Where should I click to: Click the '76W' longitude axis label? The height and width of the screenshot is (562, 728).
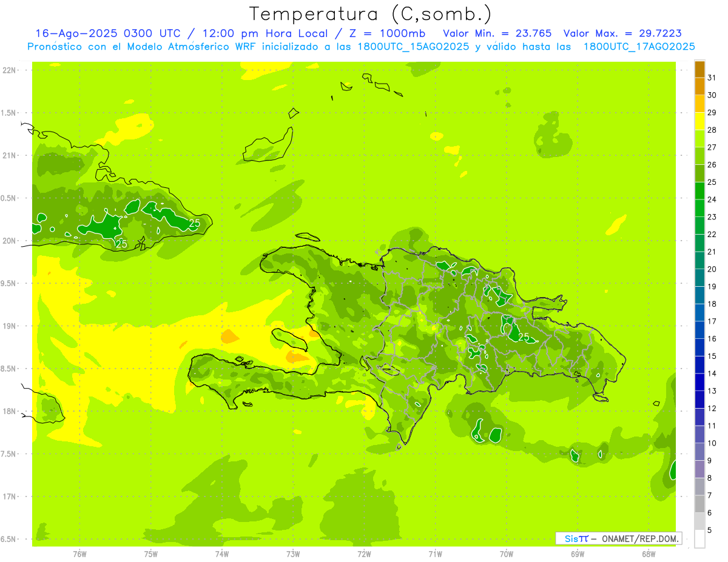[79, 554]
